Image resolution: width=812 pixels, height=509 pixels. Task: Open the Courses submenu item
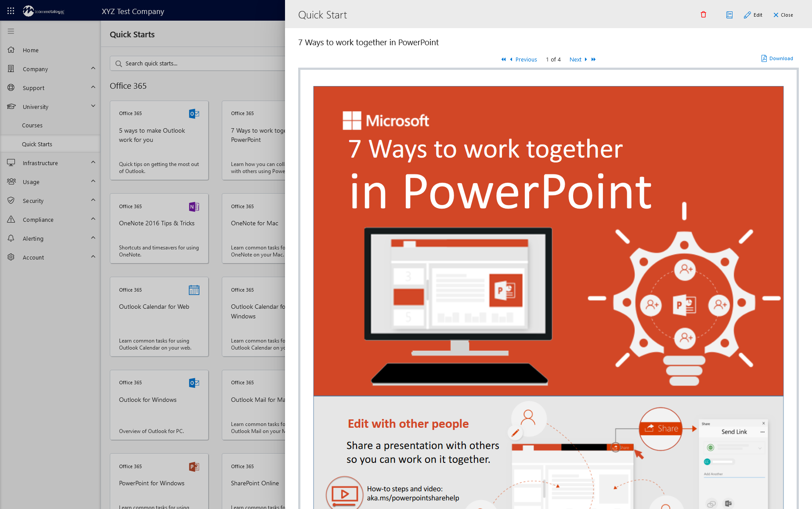tap(50, 125)
